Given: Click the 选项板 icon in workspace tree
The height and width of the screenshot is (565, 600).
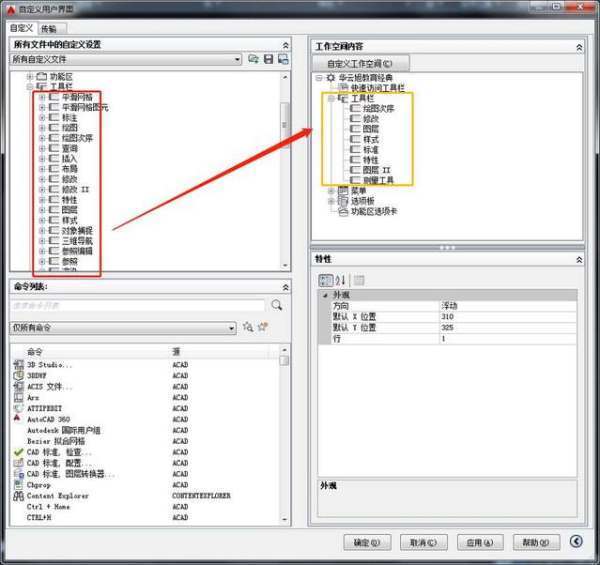Looking at the screenshot, I should point(343,201).
